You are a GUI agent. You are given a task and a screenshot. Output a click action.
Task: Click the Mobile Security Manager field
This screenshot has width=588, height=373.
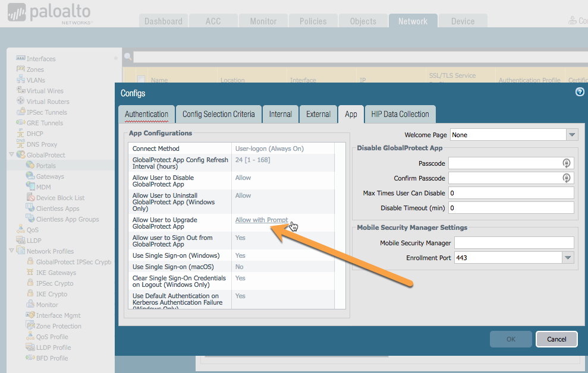tap(514, 243)
